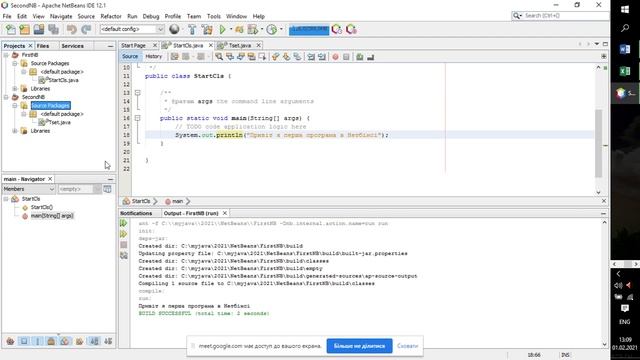Click the Save All toolbar icon

pos(53,29)
